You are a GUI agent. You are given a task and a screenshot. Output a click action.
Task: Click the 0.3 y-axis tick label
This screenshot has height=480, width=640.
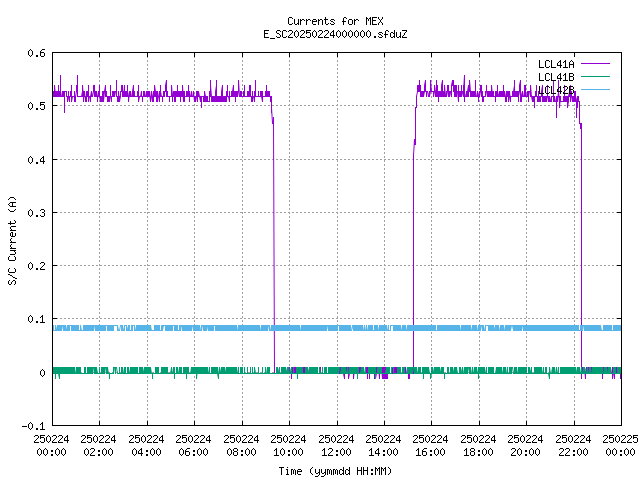[x=36, y=213]
